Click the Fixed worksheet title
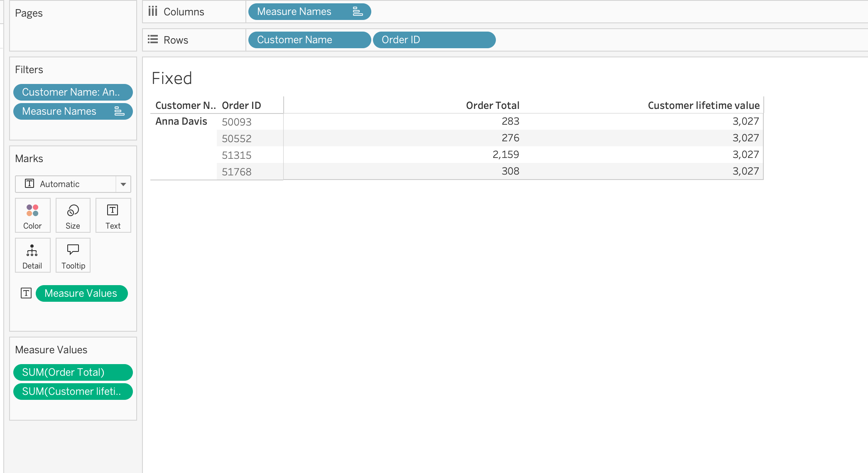The image size is (868, 473). coord(172,79)
